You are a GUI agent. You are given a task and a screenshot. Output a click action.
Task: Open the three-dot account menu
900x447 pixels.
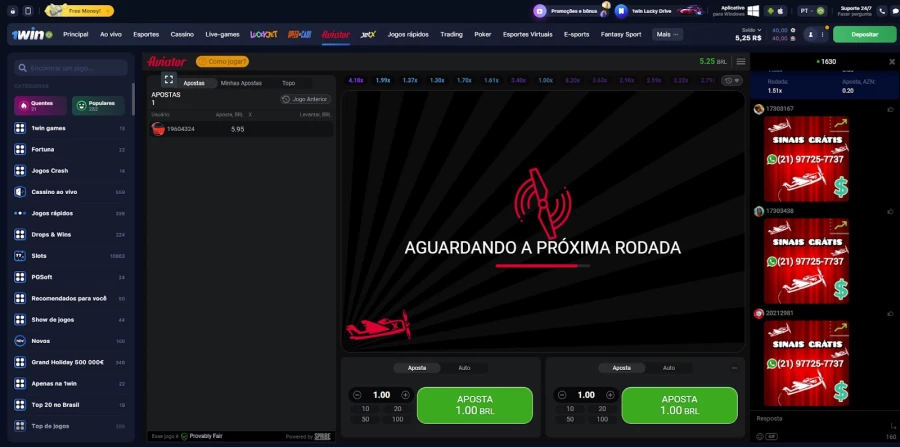click(822, 34)
